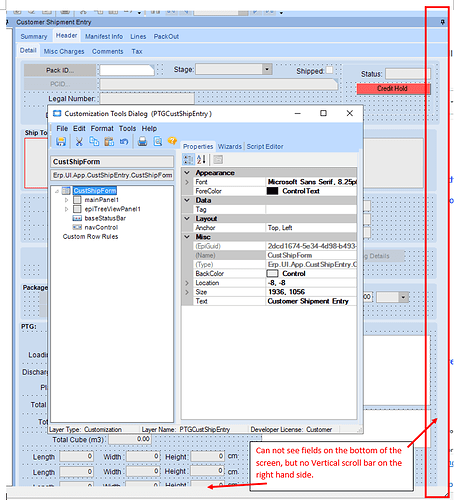Sort properties alphabetically with A-Z icon
454x500 pixels.
[201, 159]
